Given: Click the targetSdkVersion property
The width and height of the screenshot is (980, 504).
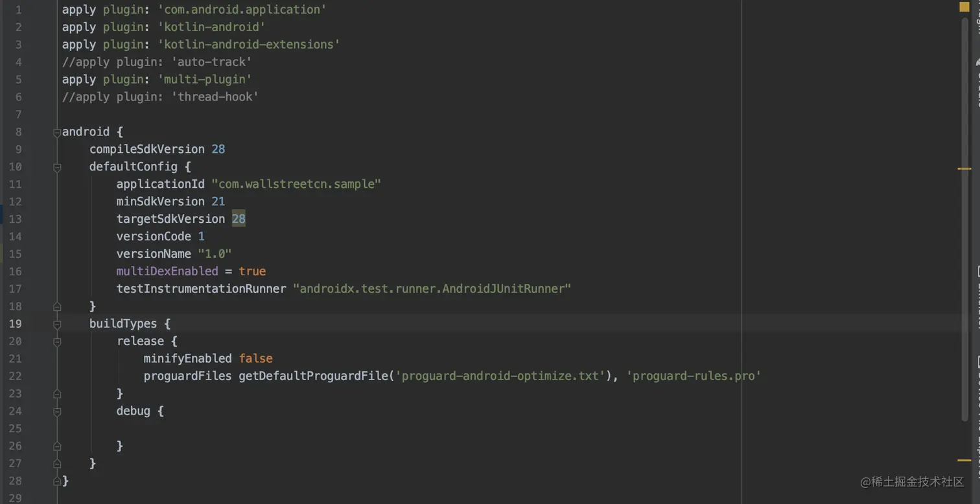Looking at the screenshot, I should coord(171,220).
